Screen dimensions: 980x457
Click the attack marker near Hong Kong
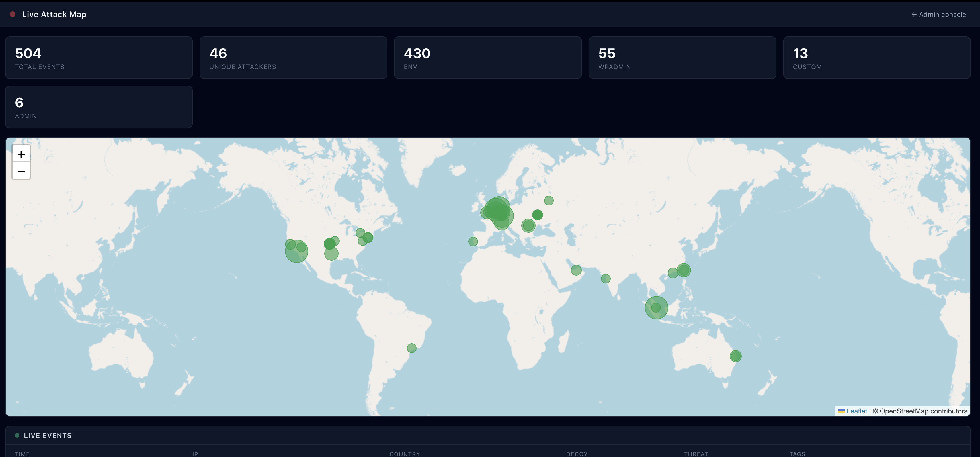tap(673, 273)
